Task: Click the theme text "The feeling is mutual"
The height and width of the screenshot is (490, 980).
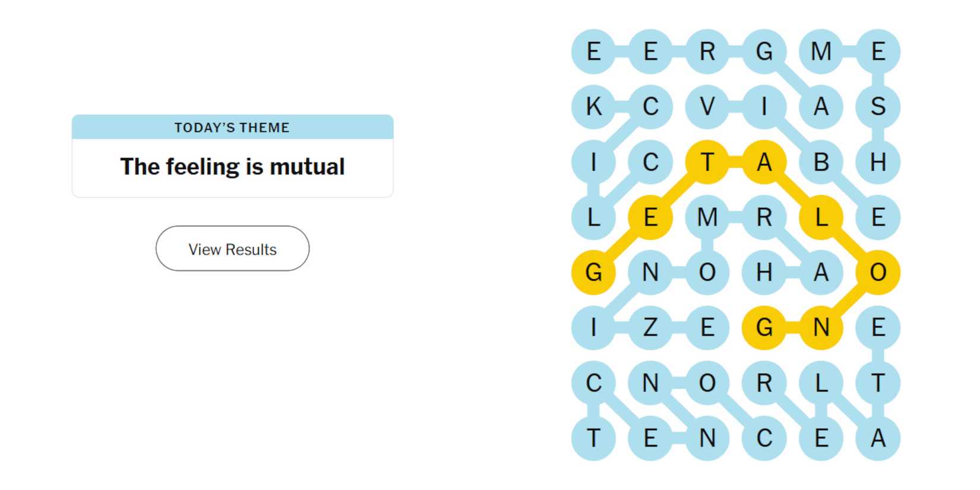Action: (232, 167)
